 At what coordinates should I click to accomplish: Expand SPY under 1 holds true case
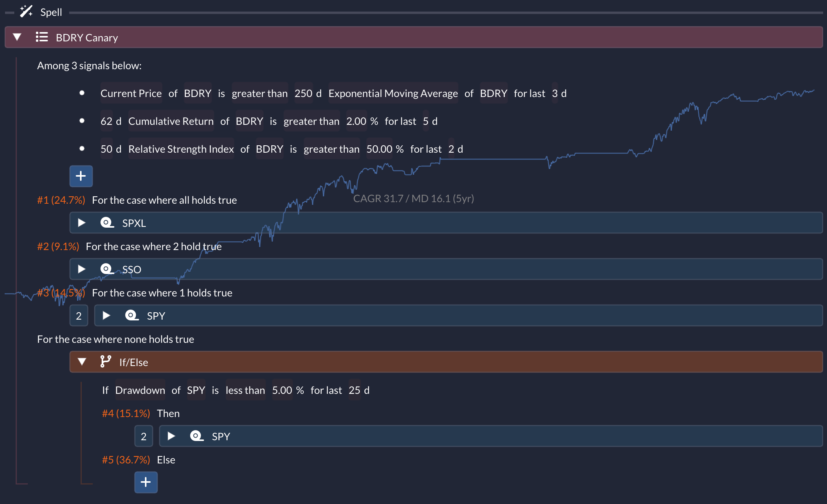tap(106, 316)
